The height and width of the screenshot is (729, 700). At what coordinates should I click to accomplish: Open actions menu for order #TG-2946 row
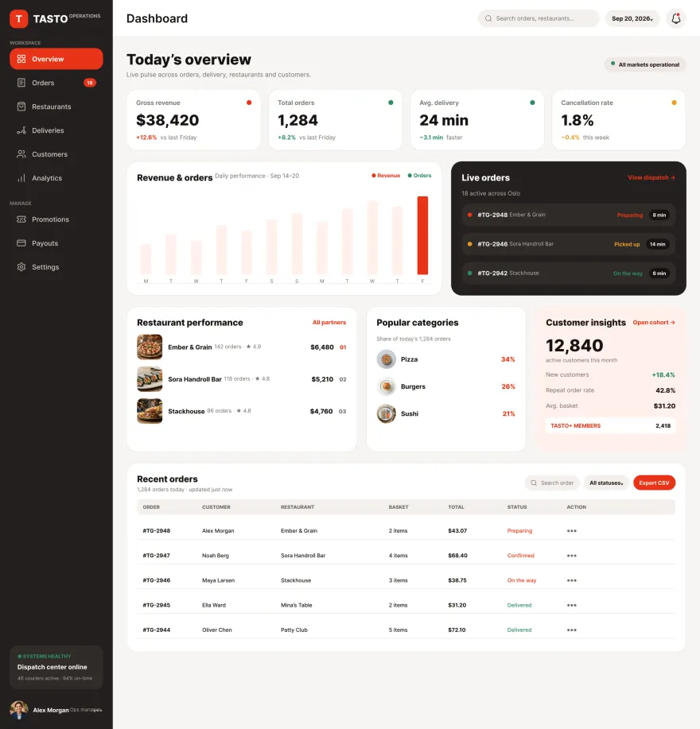572,580
